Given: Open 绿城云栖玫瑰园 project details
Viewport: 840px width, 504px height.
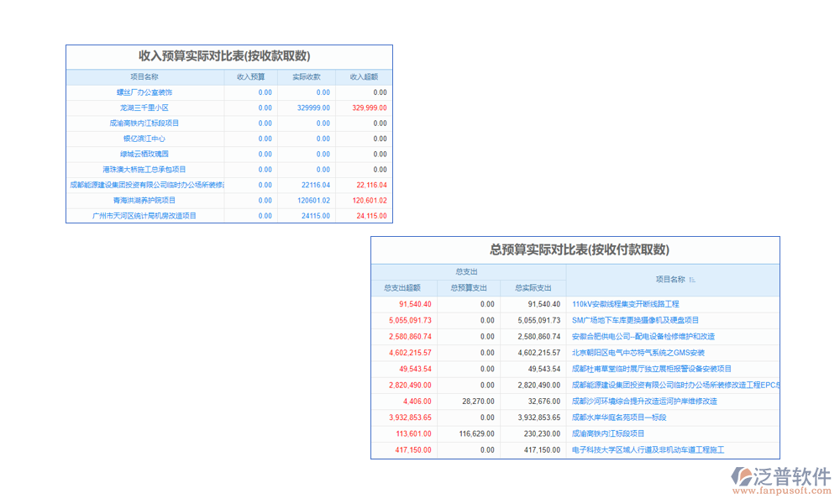Looking at the screenshot, I should pos(144,154).
